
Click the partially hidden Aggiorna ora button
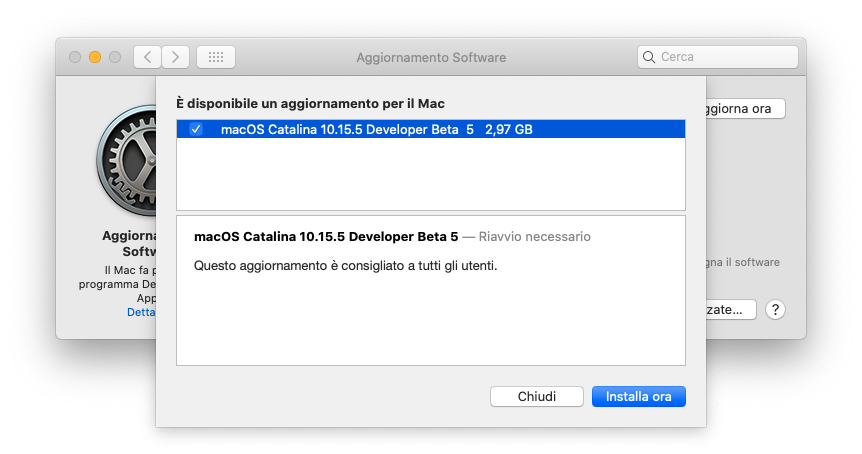745,109
